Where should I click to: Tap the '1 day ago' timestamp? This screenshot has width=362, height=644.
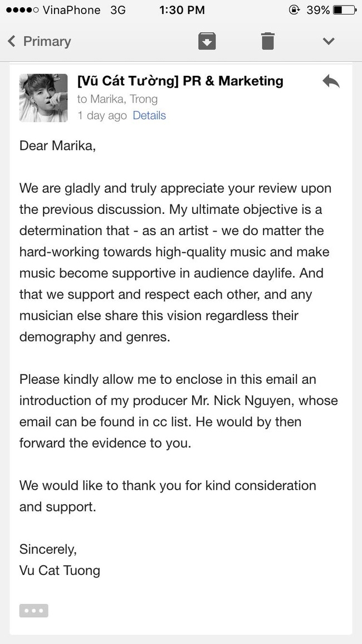click(102, 116)
